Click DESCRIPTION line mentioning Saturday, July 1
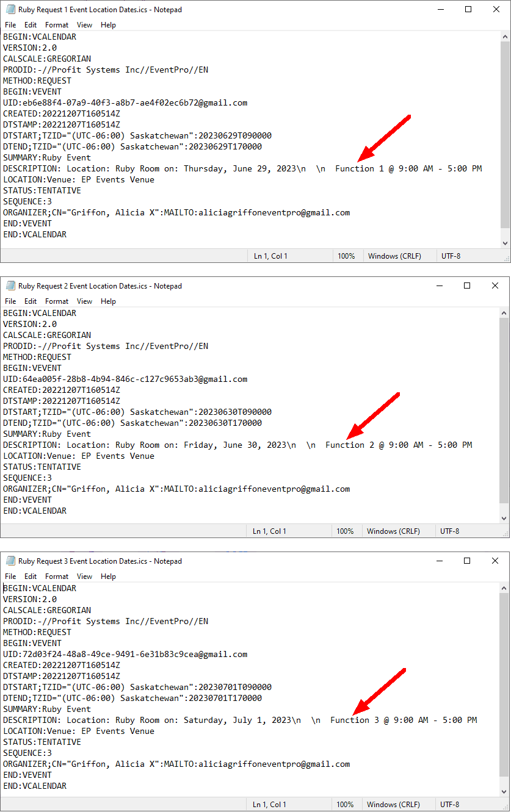The width and height of the screenshot is (511, 812). coord(240,720)
